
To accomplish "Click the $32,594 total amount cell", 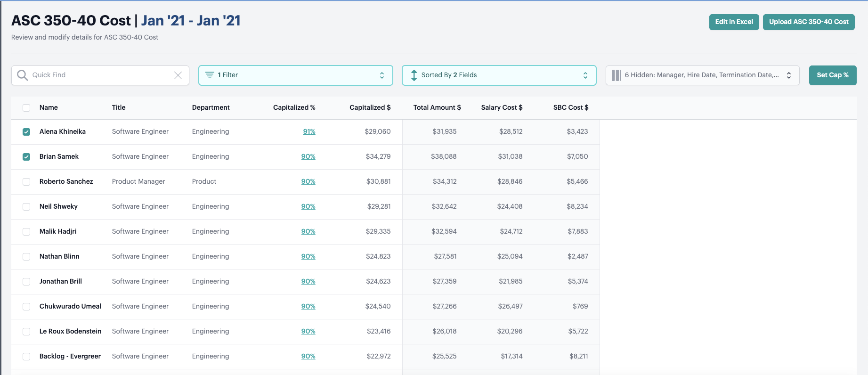I will coord(444,231).
